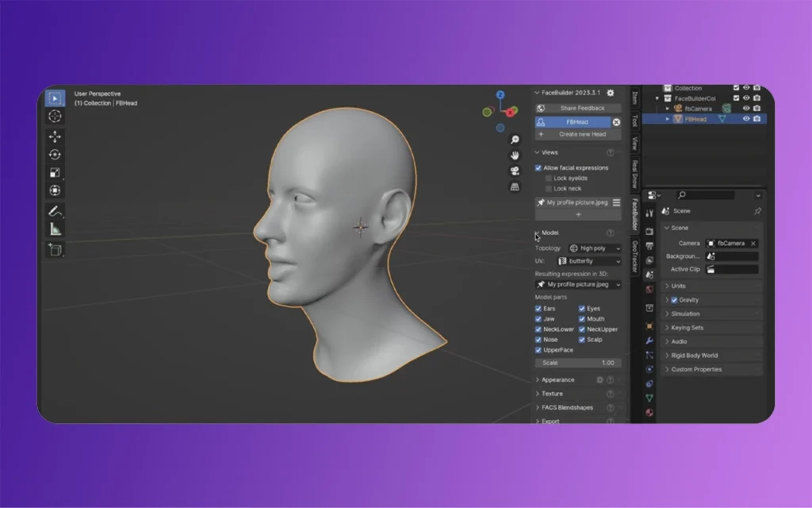812x508 pixels.
Task: Open the UV butterfly dropdown
Action: [x=588, y=260]
